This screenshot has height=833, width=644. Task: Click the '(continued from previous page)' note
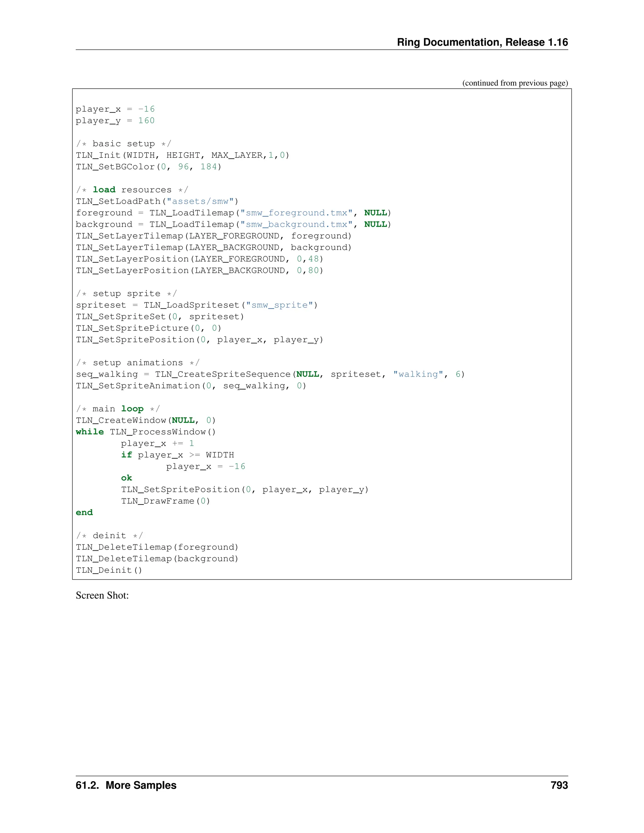[x=515, y=83]
